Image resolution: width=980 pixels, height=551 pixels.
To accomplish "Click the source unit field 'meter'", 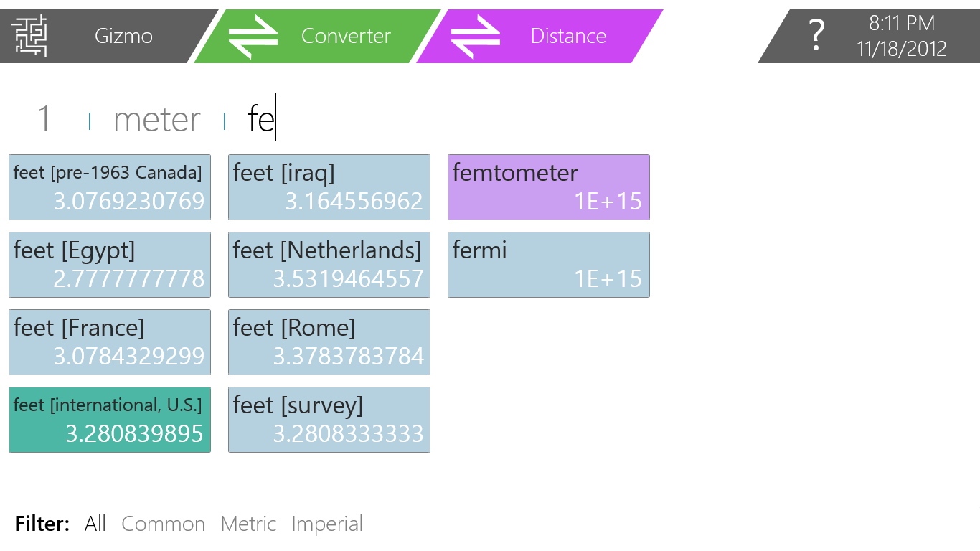I will click(156, 119).
